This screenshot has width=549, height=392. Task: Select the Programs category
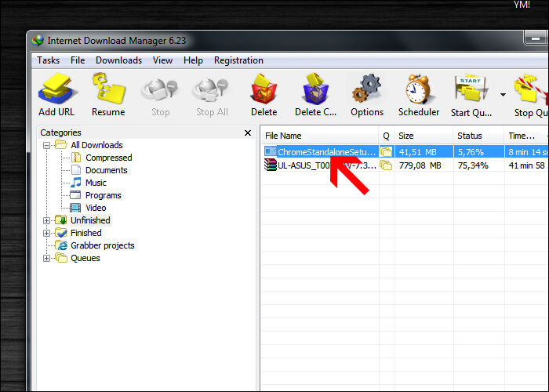click(104, 195)
